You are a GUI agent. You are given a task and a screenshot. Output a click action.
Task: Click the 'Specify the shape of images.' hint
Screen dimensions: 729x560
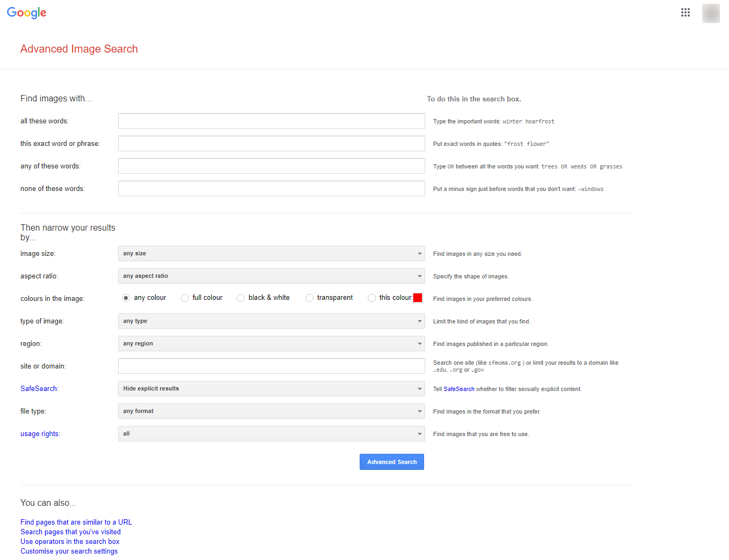471,276
